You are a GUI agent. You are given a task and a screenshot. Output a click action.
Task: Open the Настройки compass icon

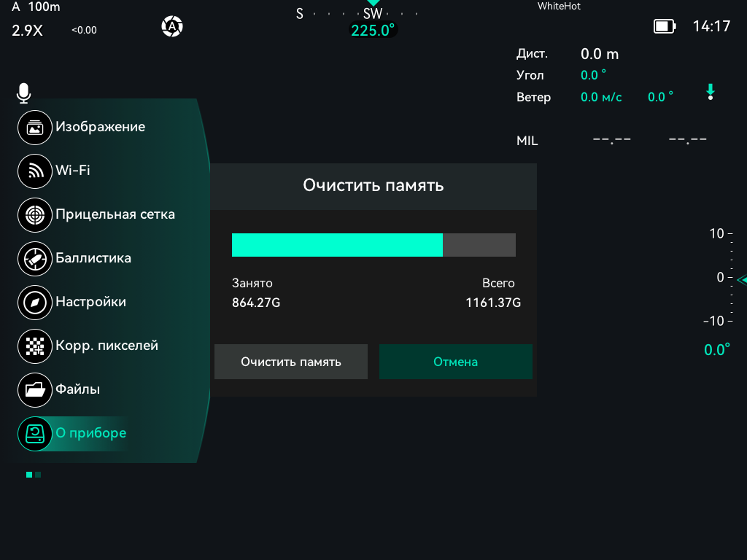click(35, 303)
